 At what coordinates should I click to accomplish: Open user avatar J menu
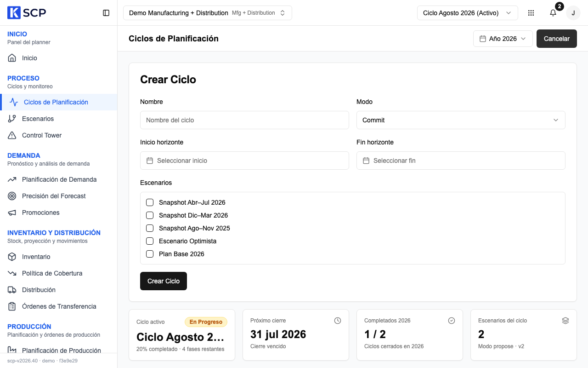pos(573,13)
